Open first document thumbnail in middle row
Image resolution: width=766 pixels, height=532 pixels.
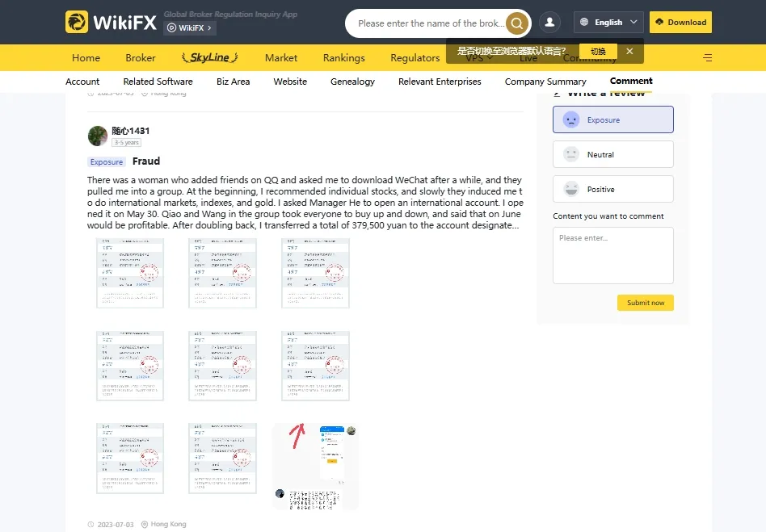coord(130,366)
